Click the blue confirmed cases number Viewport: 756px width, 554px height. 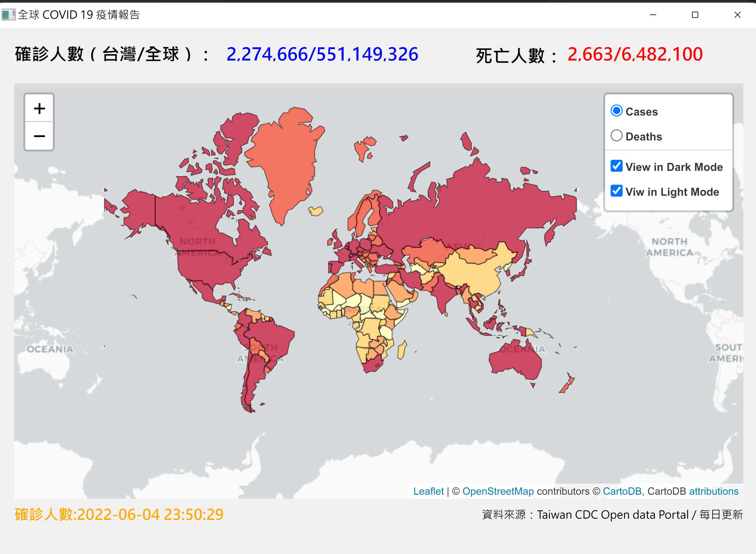click(322, 54)
